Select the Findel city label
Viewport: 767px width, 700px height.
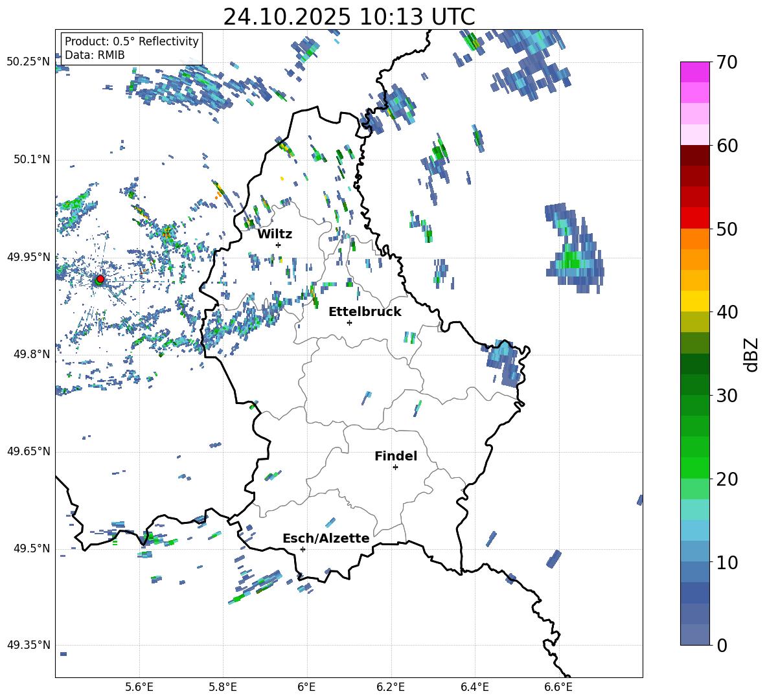(x=396, y=456)
